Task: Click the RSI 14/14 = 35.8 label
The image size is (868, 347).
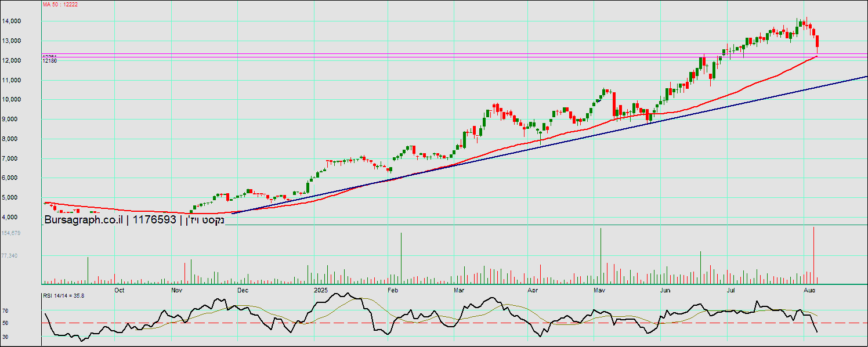Action: 64,296
